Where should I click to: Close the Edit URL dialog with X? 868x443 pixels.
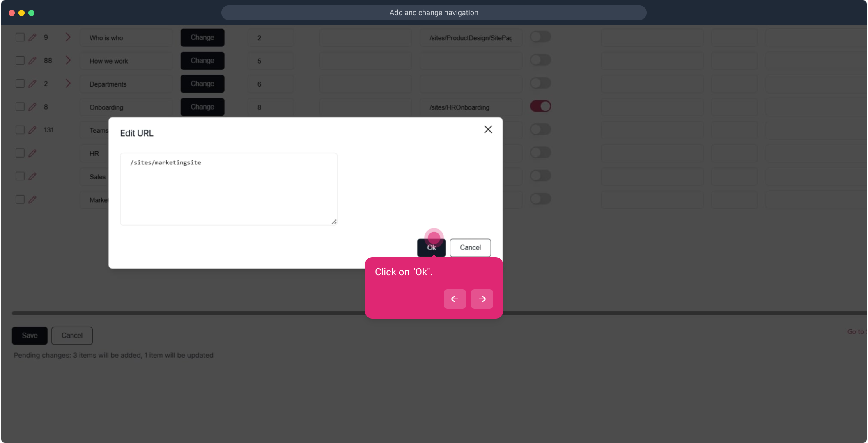point(488,130)
